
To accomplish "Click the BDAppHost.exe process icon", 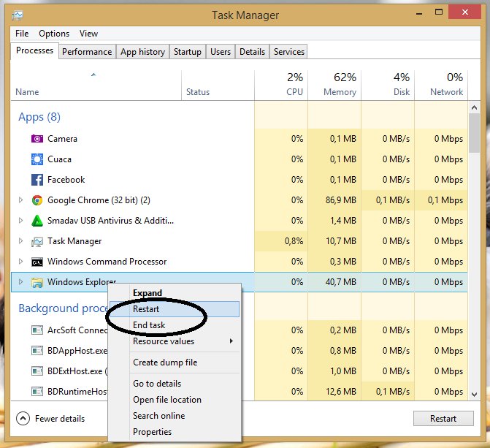I will (37, 351).
